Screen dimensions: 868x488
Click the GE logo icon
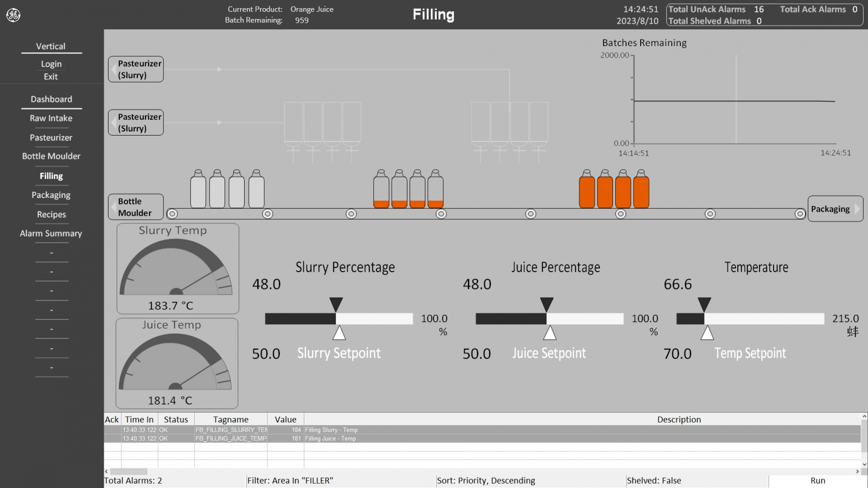coord(14,15)
